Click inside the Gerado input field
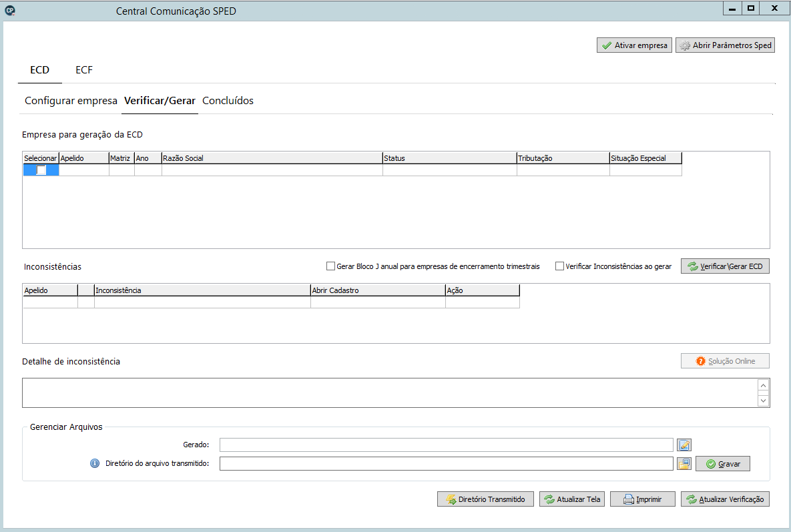The height and width of the screenshot is (532, 791). click(x=446, y=445)
